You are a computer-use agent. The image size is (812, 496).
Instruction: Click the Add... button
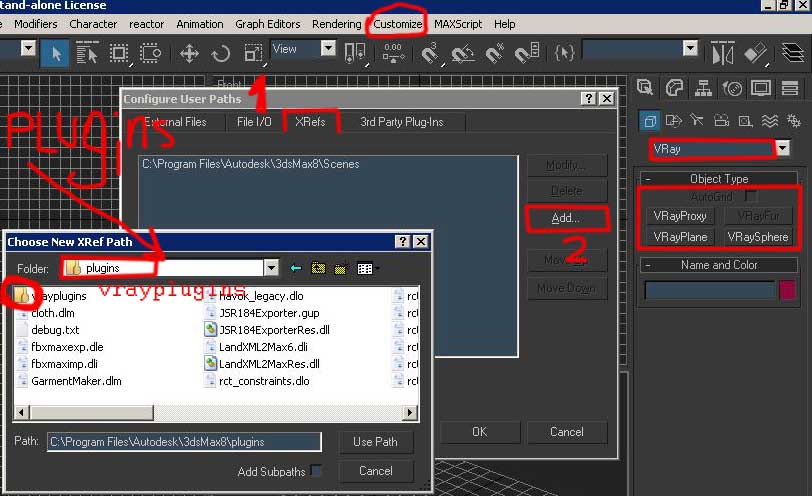pos(566,218)
